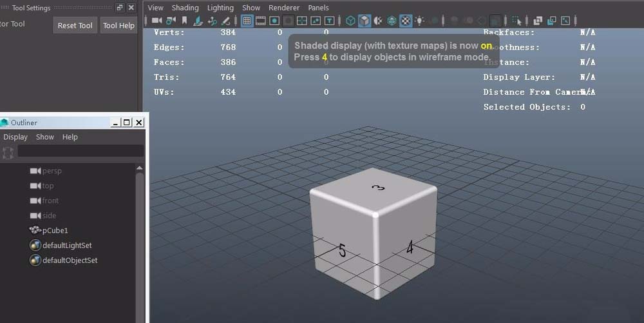Screen dimensions: 644x323
Task: Click the Outliner search field
Action: [80, 151]
